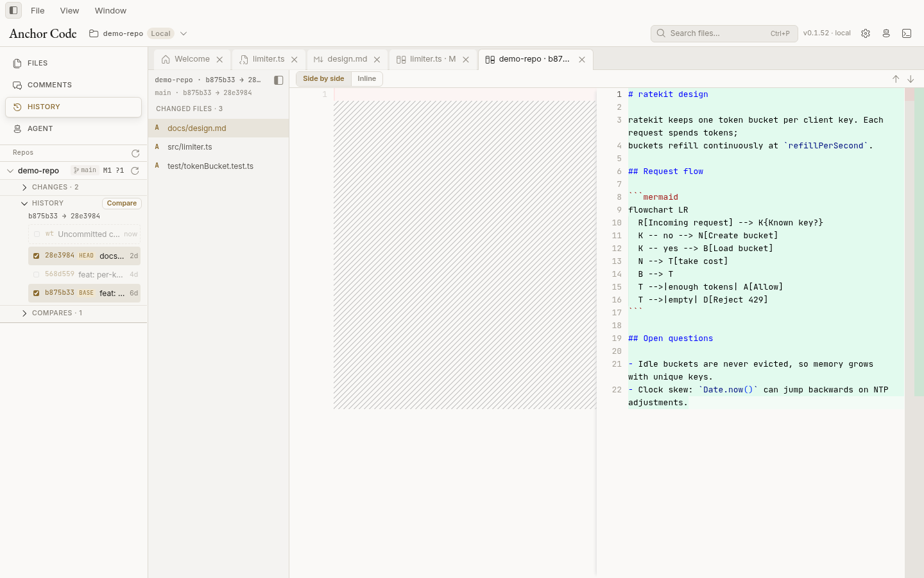924x578 pixels.
Task: Collapse the History section
Action: click(x=24, y=204)
